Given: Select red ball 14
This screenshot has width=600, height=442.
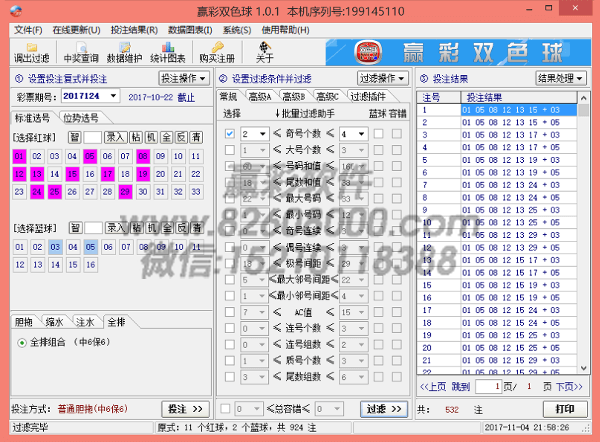Looking at the screenshot, I should 55,174.
